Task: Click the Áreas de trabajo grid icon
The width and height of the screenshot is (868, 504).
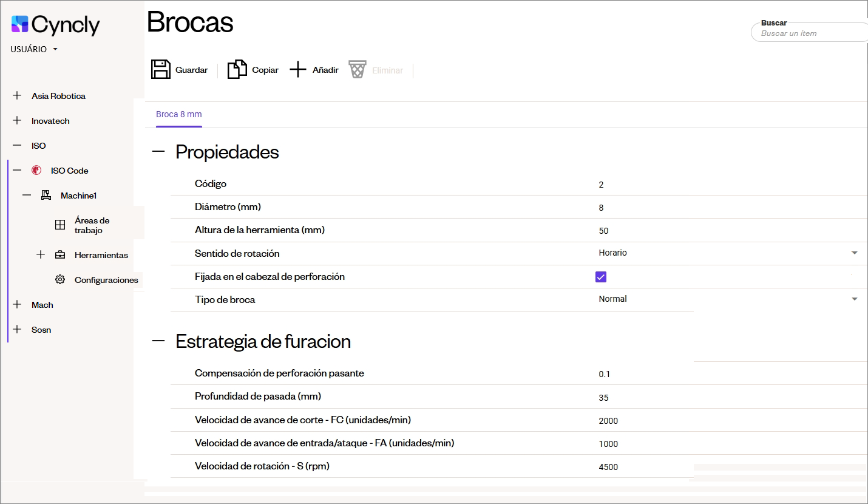Action: coord(60,225)
